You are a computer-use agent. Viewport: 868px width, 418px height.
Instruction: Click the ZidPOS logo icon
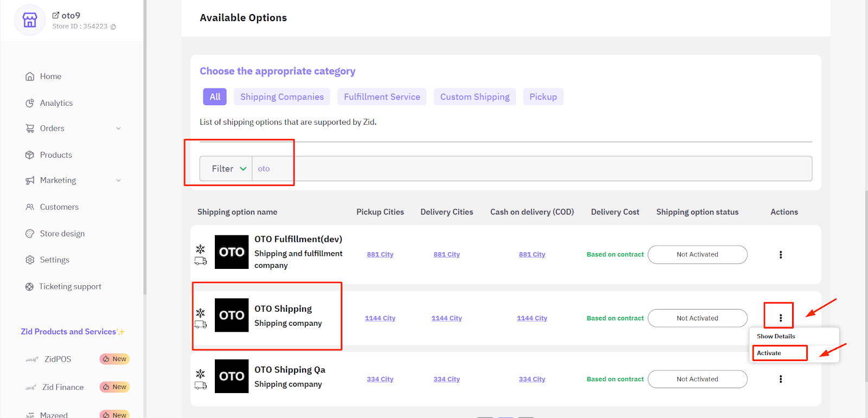(32, 359)
